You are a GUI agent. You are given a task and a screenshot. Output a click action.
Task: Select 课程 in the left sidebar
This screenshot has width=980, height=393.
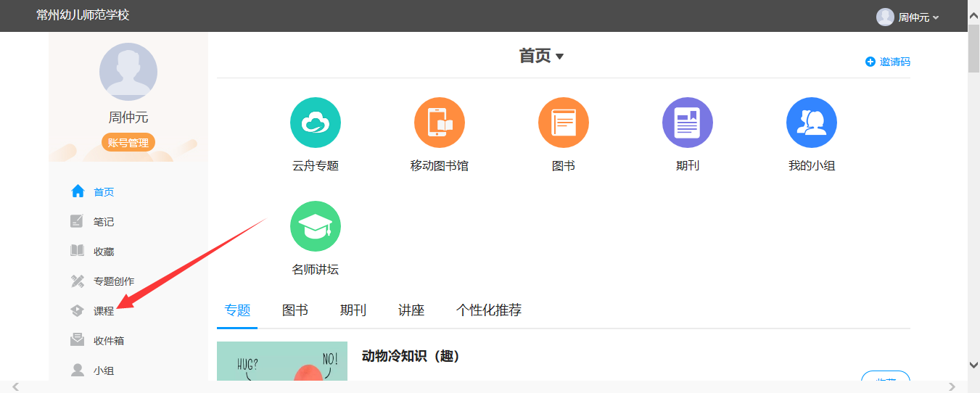coord(103,311)
